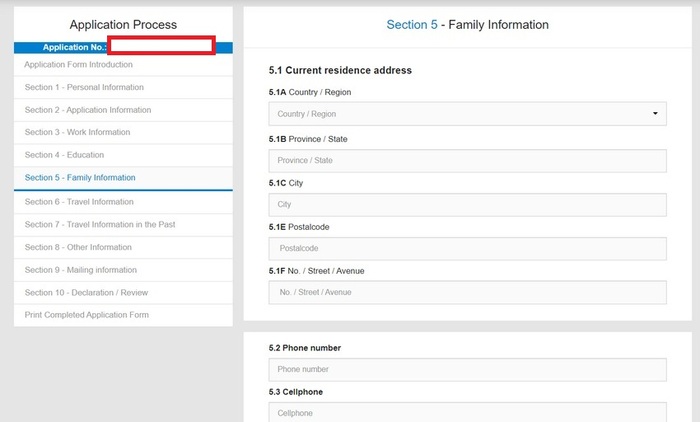Focus the City text field

pos(467,204)
